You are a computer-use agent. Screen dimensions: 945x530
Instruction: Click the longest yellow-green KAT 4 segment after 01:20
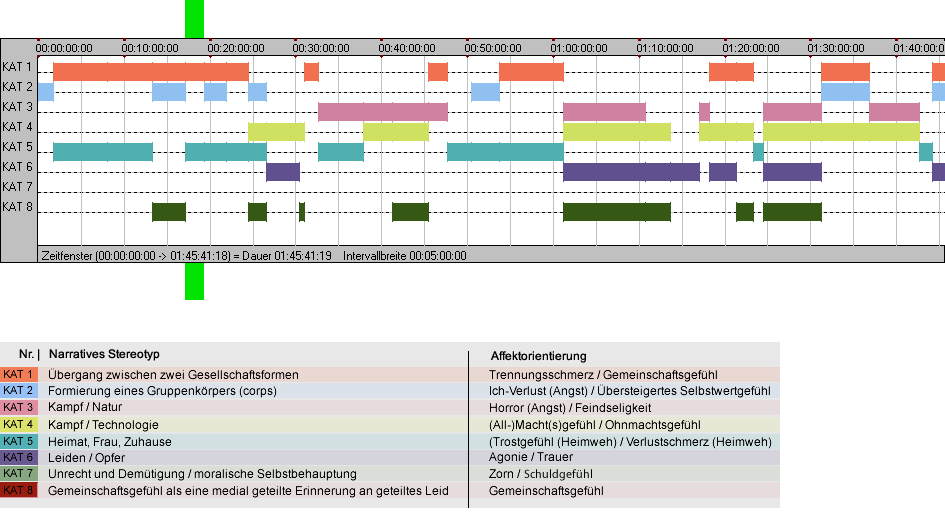[x=841, y=131]
